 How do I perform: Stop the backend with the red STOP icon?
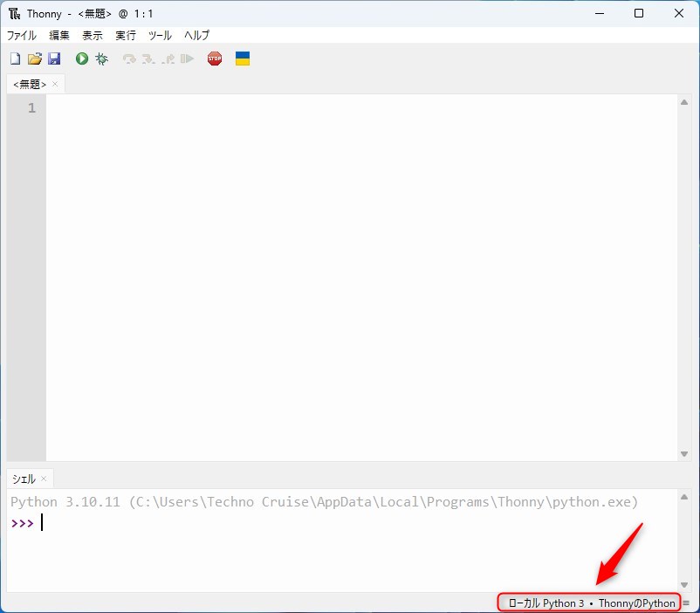pyautogui.click(x=215, y=59)
